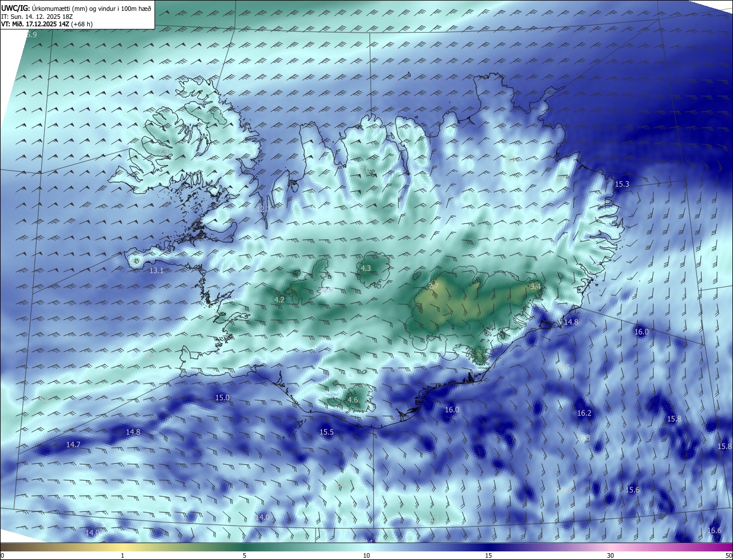This screenshot has height=560, width=733.
Task: Click the 13.1 value near Snæfellsnes peninsula
Action: [156, 270]
